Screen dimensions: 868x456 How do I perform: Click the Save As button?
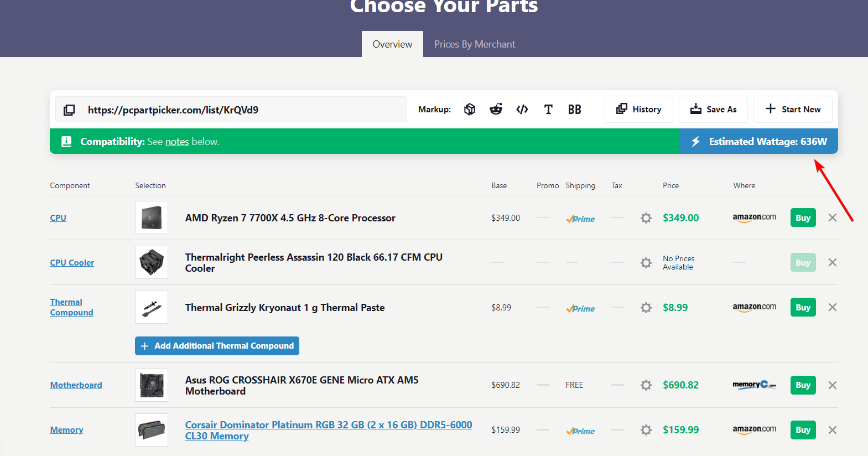point(713,110)
